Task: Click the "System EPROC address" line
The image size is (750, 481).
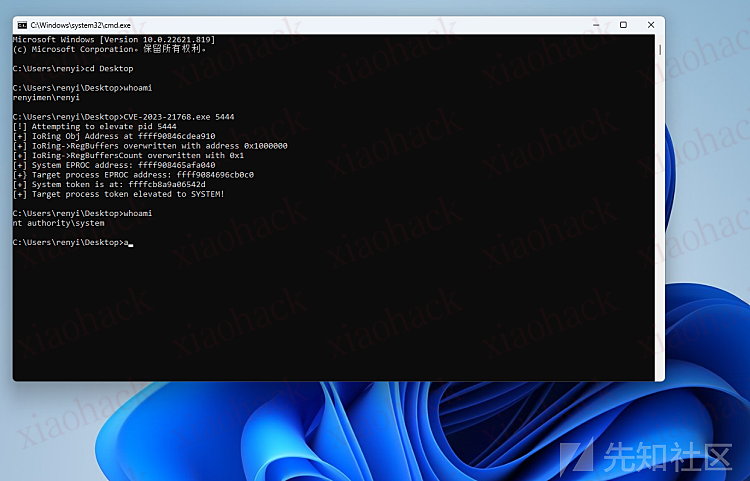Action: pos(114,165)
